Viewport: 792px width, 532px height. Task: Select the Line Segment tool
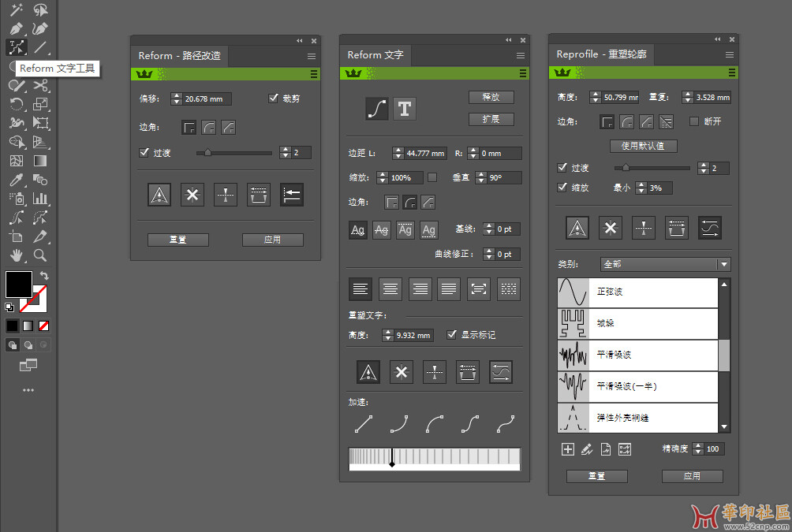pos(40,47)
